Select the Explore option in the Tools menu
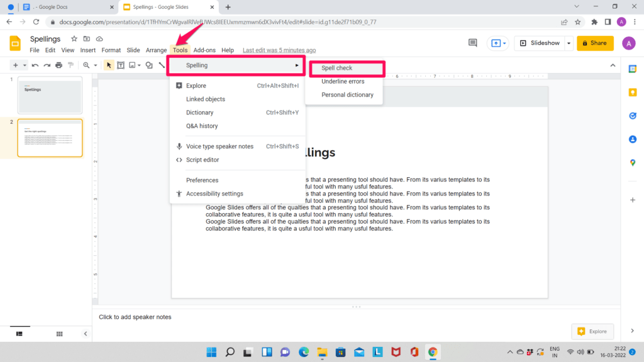The height and width of the screenshot is (362, 644). [x=195, y=85]
